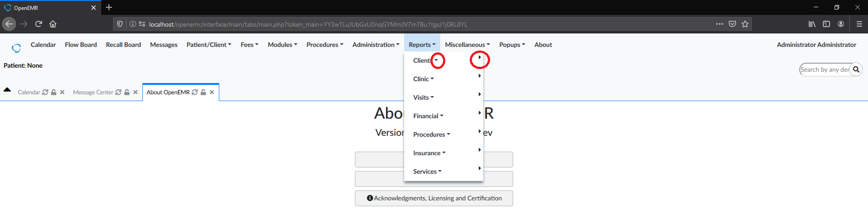Screen dimensions: 868x213
Task: Close the OpenEMR browser tab
Action: [x=94, y=8]
